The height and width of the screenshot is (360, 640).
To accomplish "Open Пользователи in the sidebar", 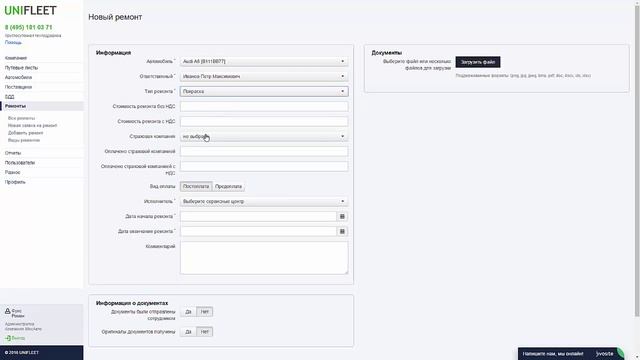I will click(x=20, y=162).
